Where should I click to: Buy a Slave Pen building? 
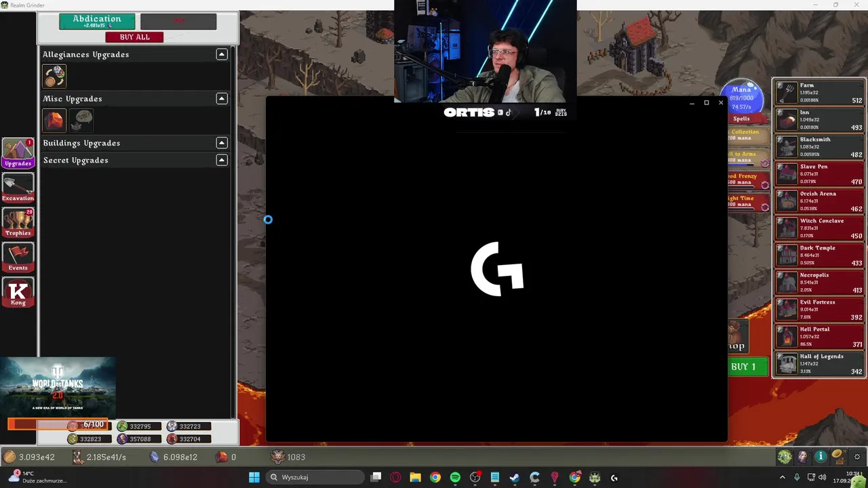(819, 174)
